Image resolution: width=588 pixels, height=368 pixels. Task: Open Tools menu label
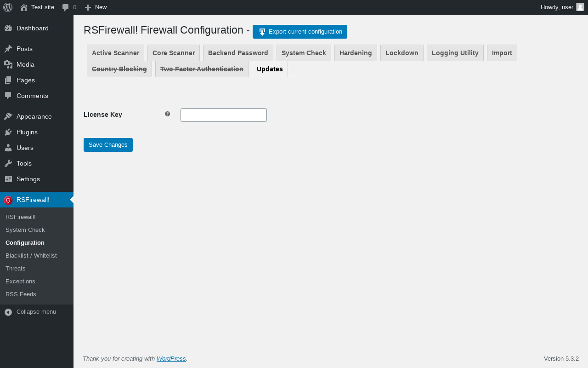24,163
